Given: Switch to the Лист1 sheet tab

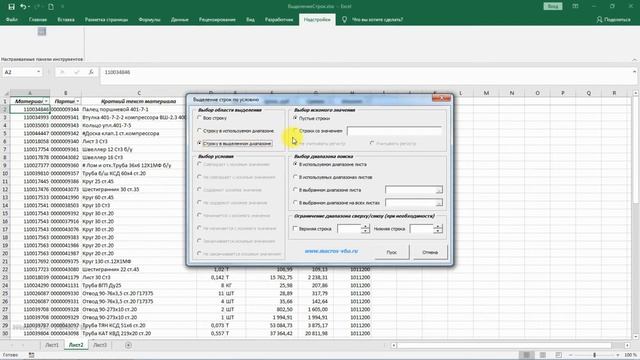Looking at the screenshot, I should tap(51, 345).
